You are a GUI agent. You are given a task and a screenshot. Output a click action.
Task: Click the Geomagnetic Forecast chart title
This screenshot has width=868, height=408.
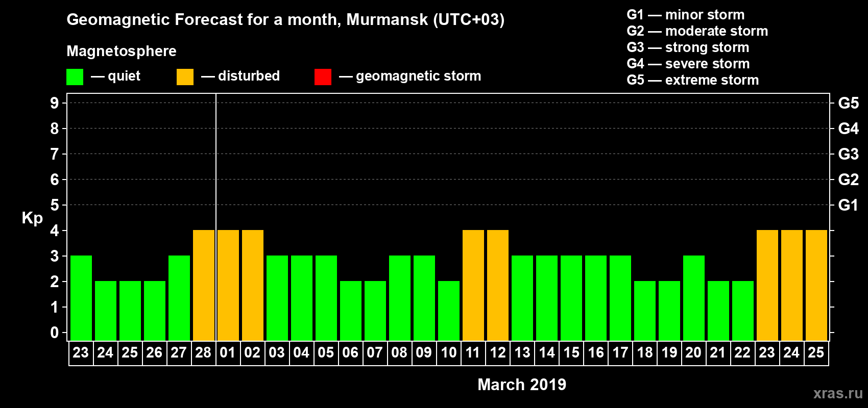point(285,20)
